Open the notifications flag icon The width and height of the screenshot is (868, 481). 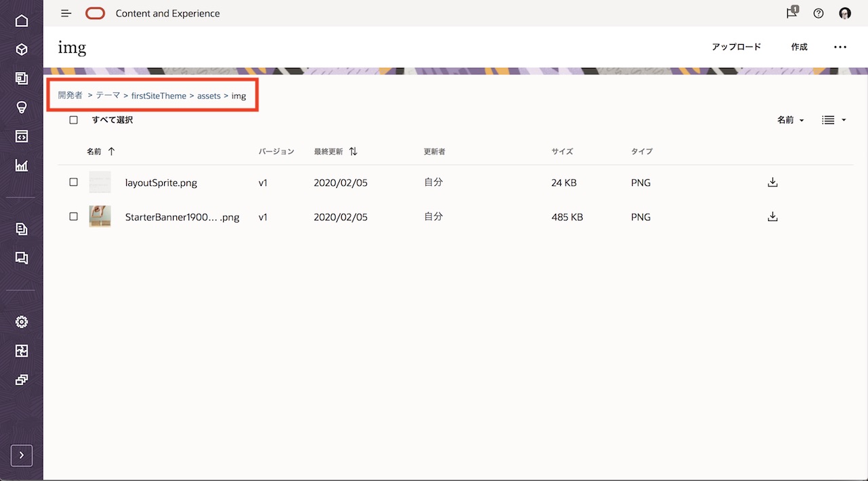[x=791, y=13]
